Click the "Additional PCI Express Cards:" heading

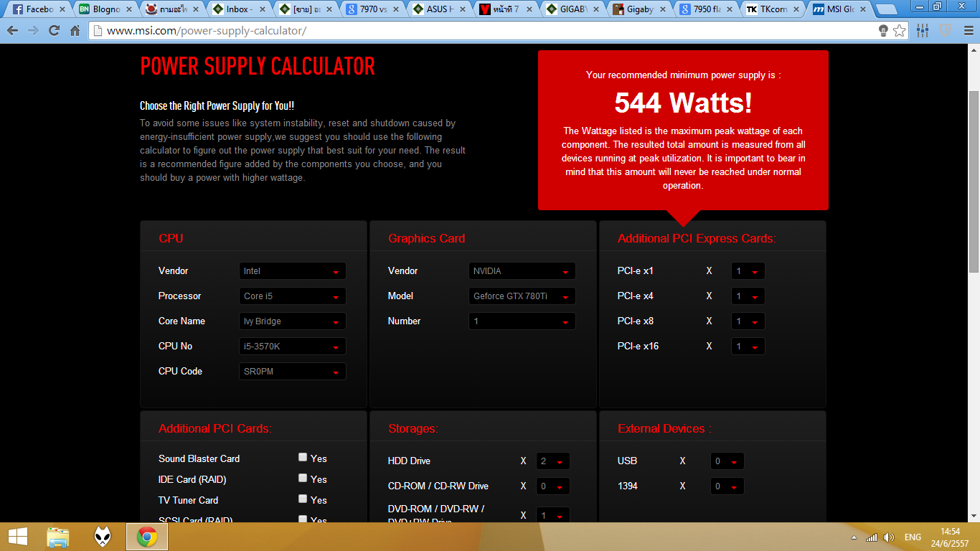click(x=697, y=238)
